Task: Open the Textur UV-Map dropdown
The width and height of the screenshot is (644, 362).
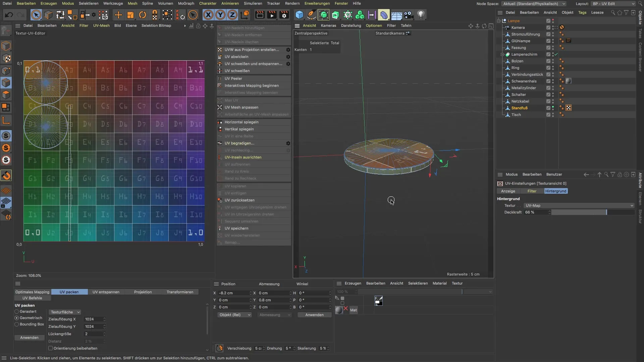Action: click(x=579, y=205)
